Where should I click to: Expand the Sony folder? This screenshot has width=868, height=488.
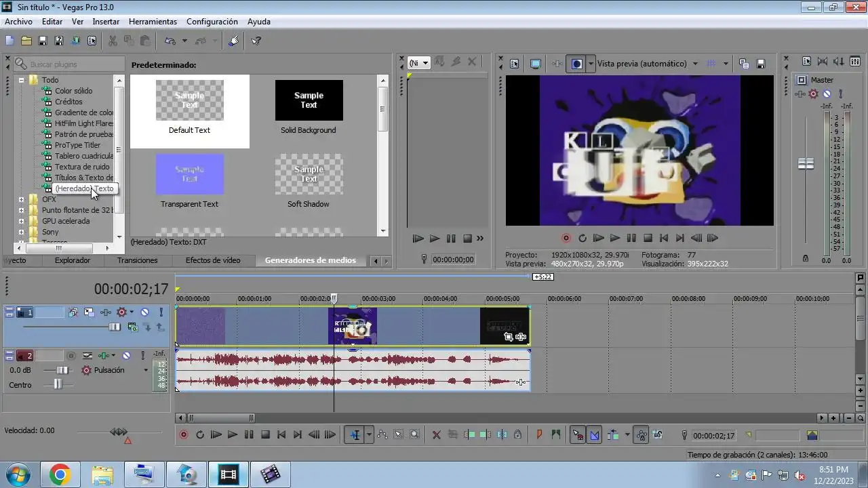21,232
